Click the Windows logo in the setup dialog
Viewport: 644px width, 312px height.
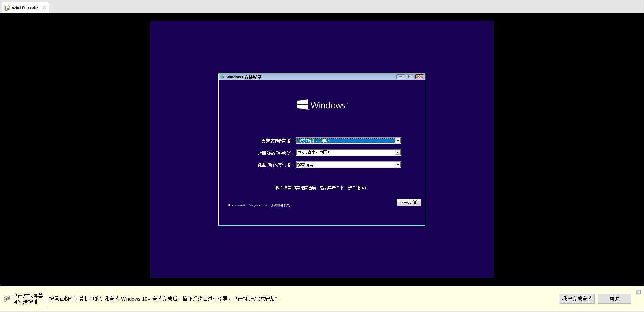[322, 105]
